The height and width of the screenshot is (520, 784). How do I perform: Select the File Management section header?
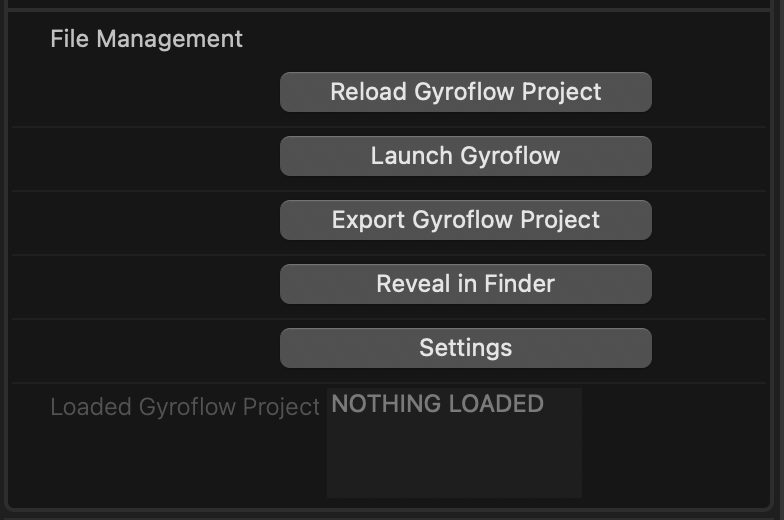[146, 39]
